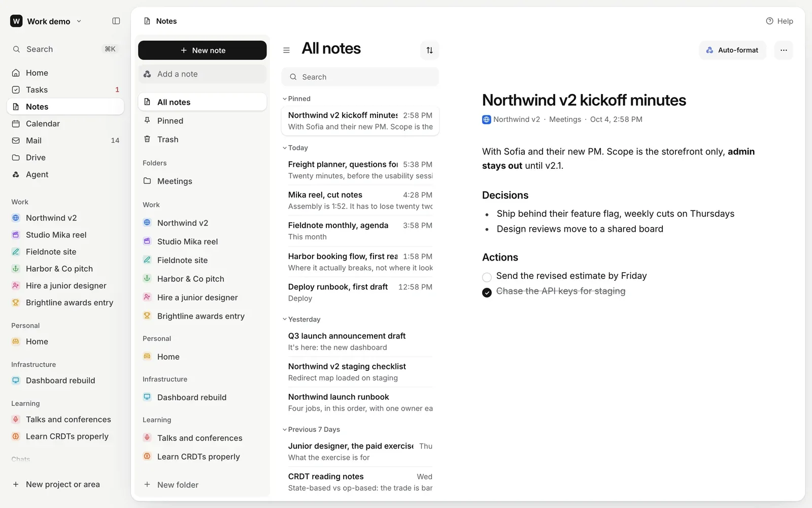812x508 pixels.
Task: Open Dashboard rebuild in the left sidebar
Action: [65, 380]
